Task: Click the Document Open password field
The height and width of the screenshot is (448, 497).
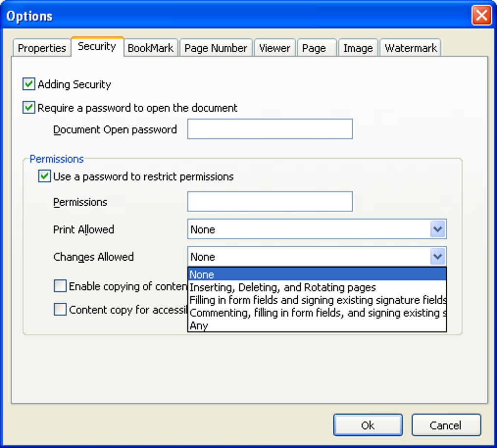Action: (x=269, y=129)
